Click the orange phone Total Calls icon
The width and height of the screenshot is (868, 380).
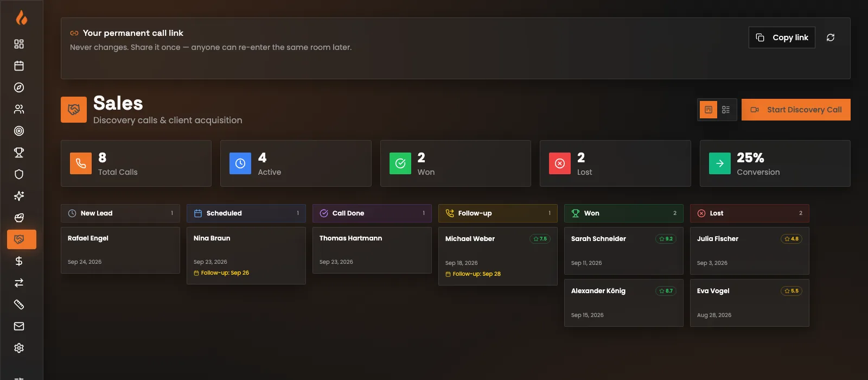click(81, 163)
